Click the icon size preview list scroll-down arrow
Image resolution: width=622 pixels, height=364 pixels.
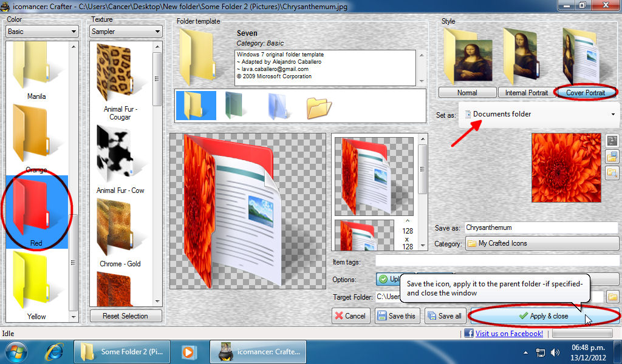coord(423,246)
